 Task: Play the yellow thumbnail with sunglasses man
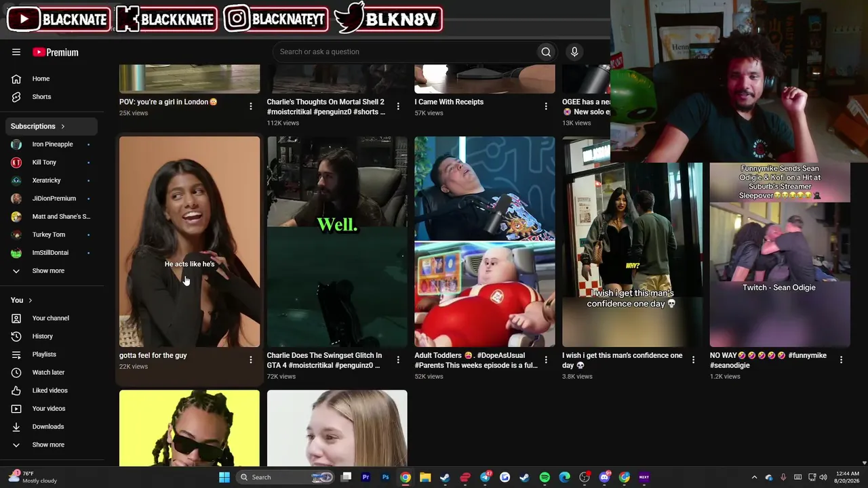(189, 428)
